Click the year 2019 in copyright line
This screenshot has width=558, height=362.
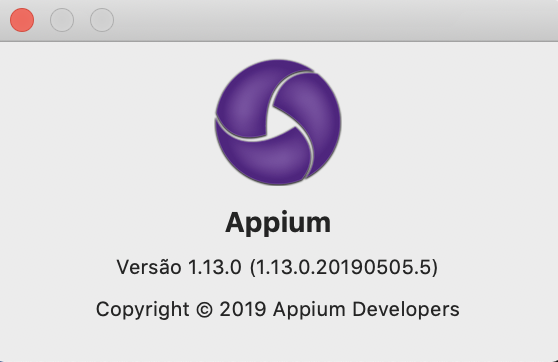243,309
